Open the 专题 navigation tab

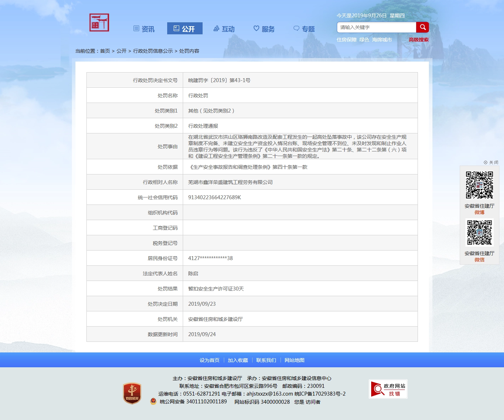pos(304,29)
